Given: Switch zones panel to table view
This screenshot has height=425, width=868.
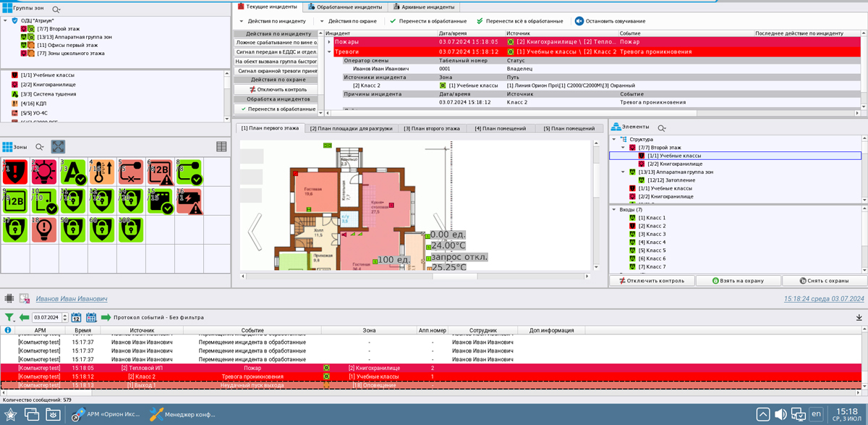Looking at the screenshot, I should tap(221, 146).
